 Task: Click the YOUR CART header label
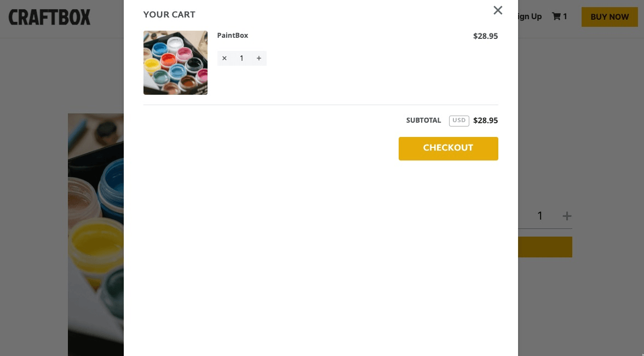(169, 15)
